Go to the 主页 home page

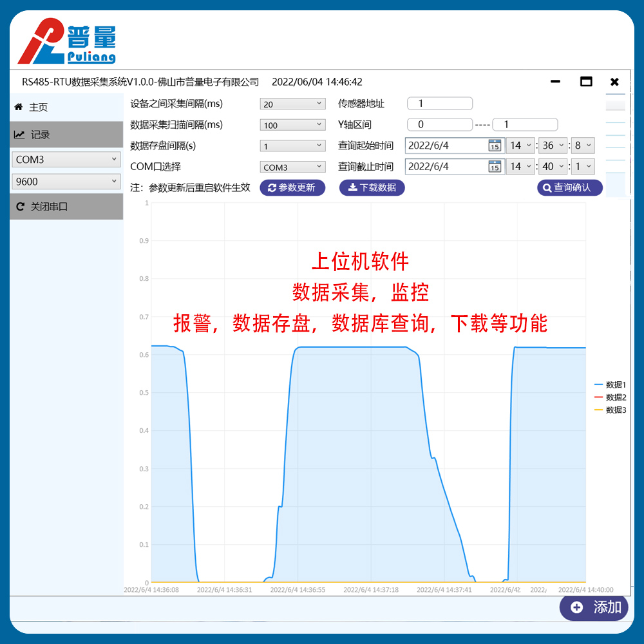tap(66, 107)
